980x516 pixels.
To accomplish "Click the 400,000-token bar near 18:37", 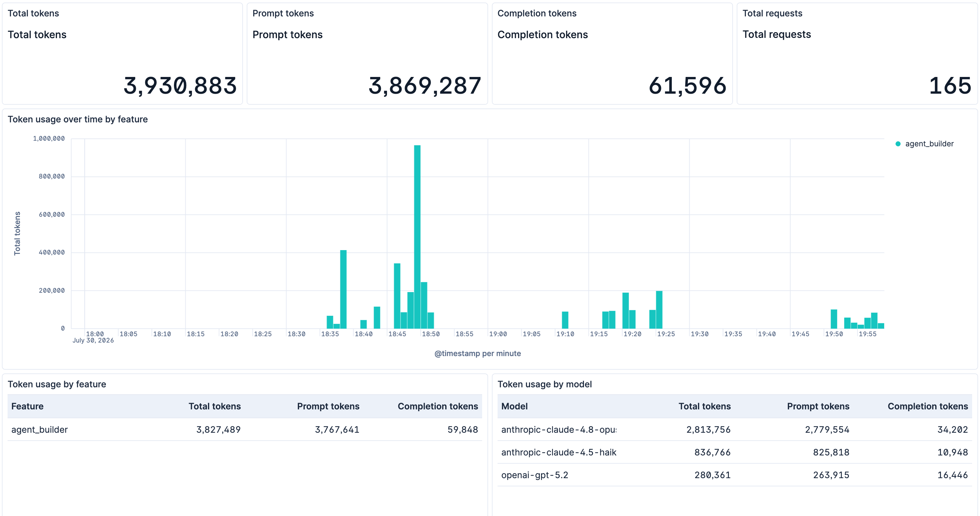I will click(x=343, y=290).
